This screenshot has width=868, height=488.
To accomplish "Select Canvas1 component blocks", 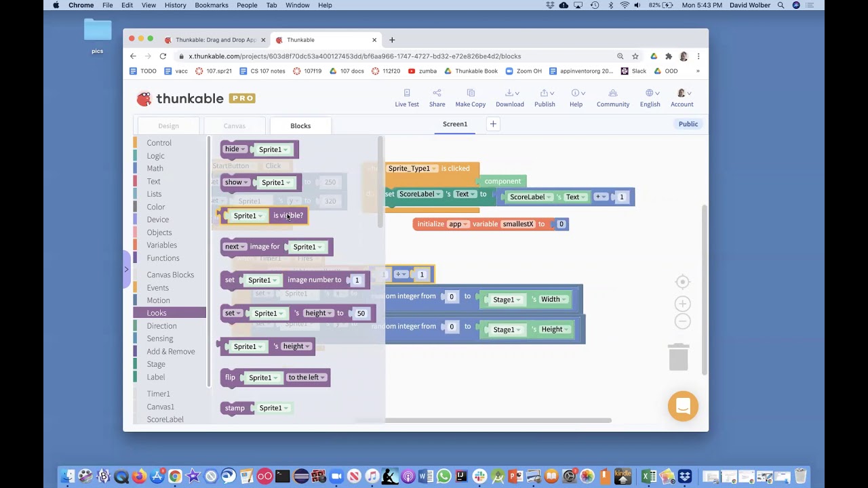I will [160, 407].
